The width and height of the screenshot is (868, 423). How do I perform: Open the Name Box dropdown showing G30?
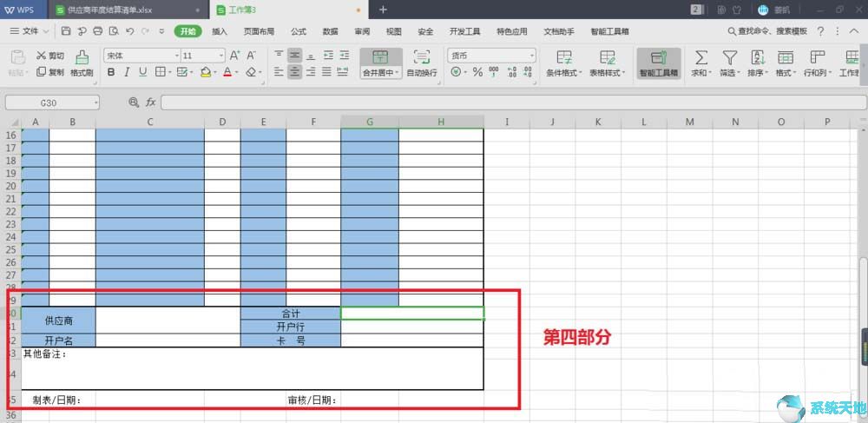pyautogui.click(x=95, y=103)
